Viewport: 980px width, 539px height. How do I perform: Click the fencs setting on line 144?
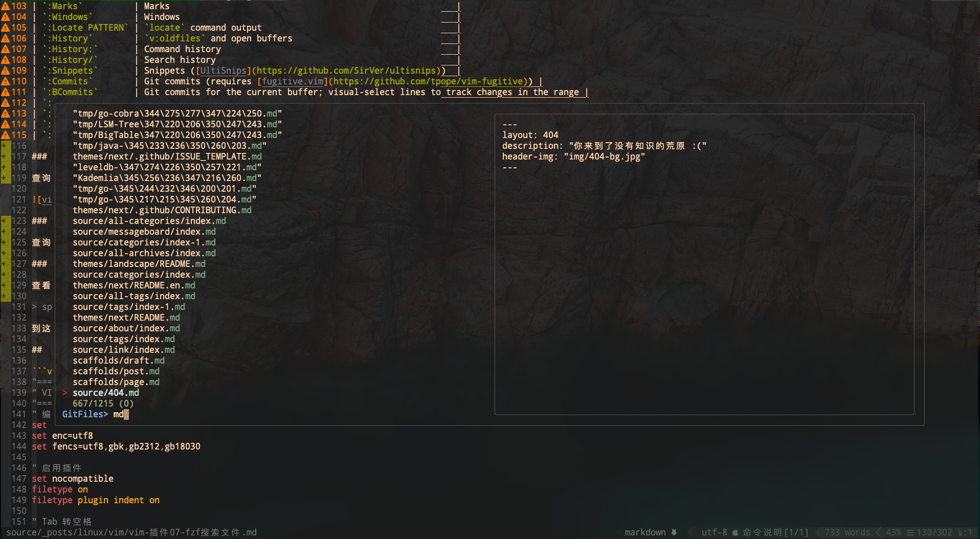116,446
